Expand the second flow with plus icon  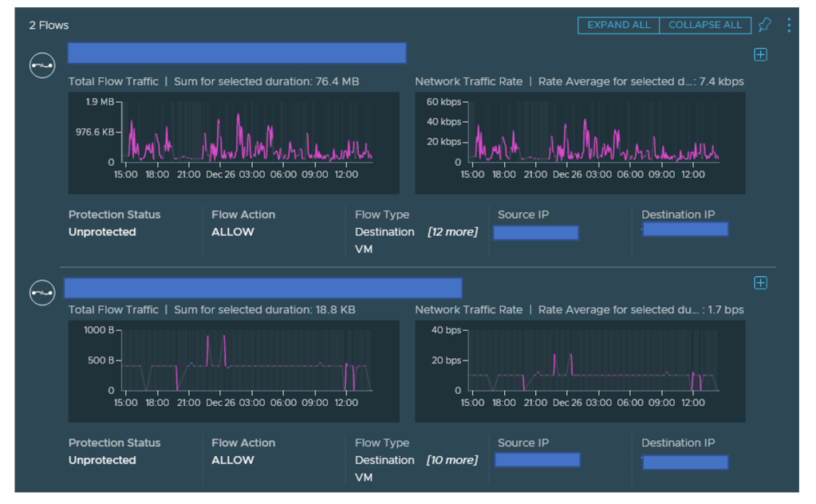point(760,283)
